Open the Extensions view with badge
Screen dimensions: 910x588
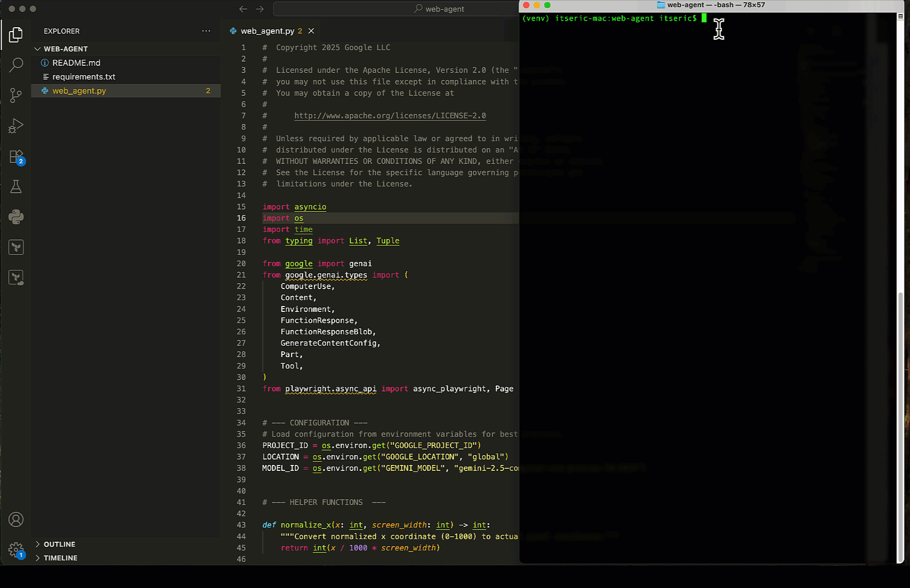[16, 157]
